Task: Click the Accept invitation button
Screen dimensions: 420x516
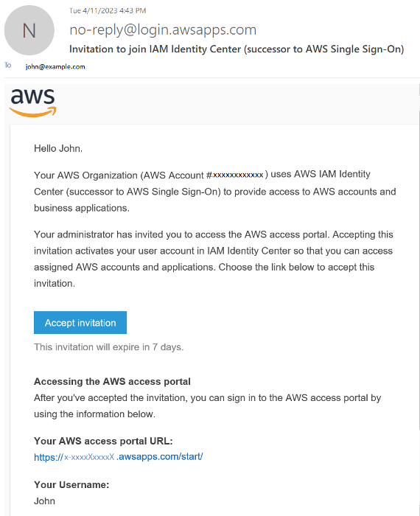Action: click(80, 323)
